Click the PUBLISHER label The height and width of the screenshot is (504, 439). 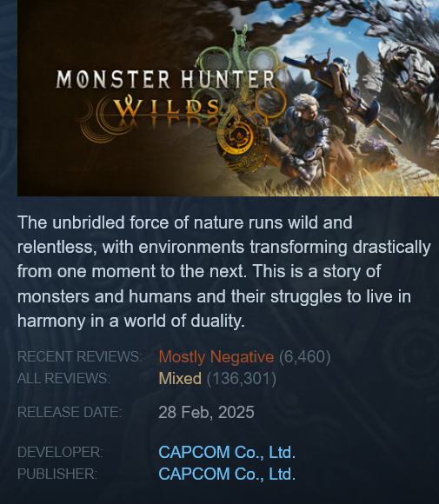(57, 474)
